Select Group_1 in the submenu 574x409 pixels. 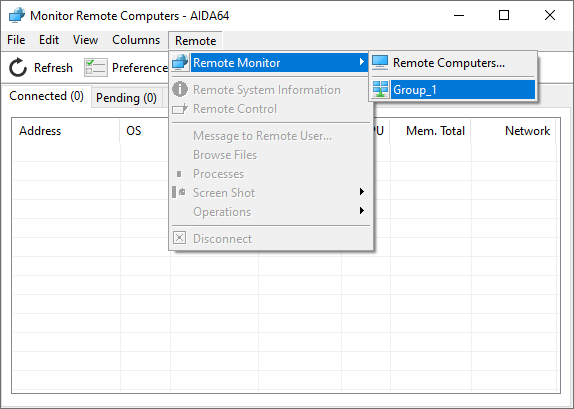tap(453, 90)
